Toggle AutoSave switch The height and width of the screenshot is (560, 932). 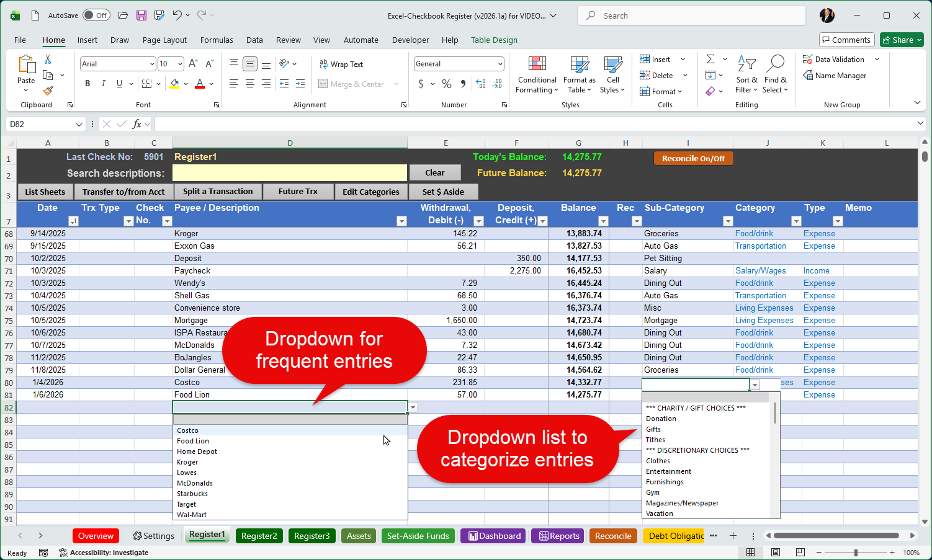pos(96,16)
